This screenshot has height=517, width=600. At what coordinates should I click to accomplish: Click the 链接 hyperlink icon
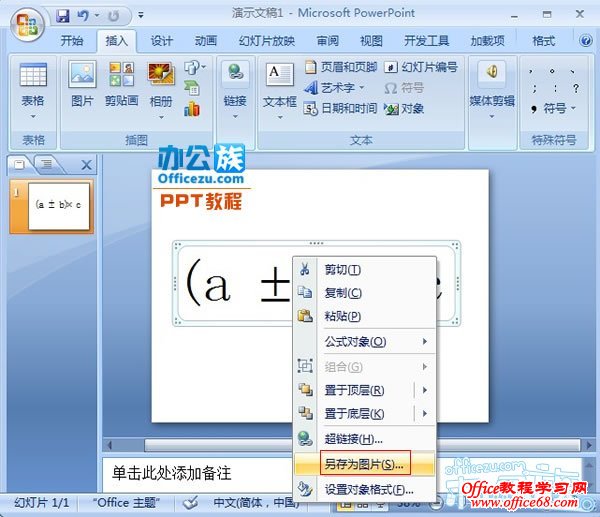(235, 72)
